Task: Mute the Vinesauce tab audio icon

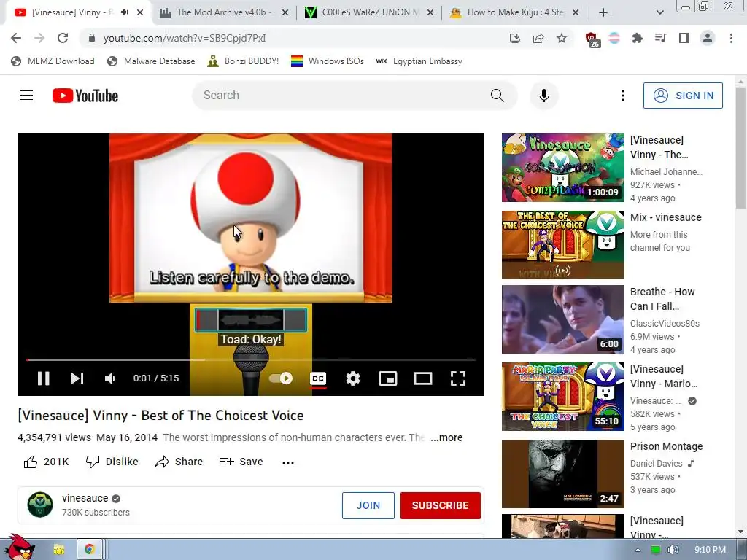Action: coord(124,12)
